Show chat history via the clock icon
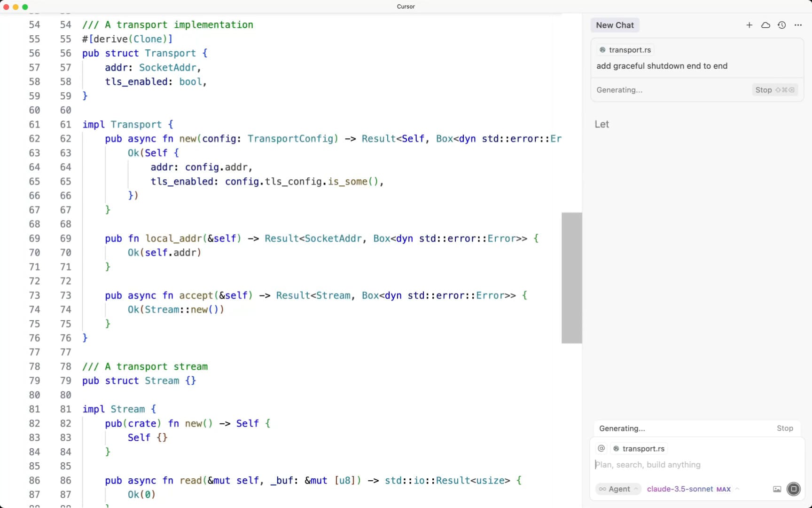The width and height of the screenshot is (812, 508). pyautogui.click(x=782, y=25)
